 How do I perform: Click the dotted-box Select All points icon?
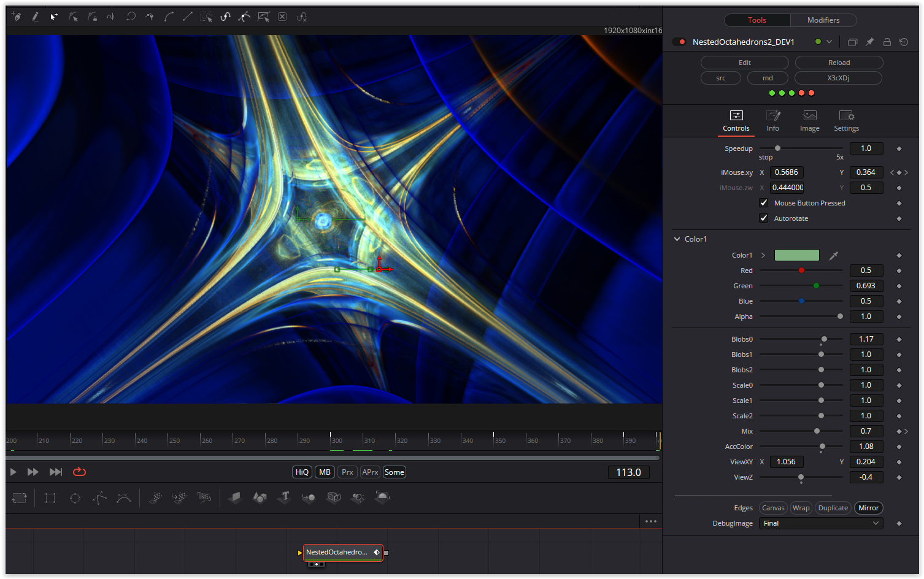coord(207,17)
